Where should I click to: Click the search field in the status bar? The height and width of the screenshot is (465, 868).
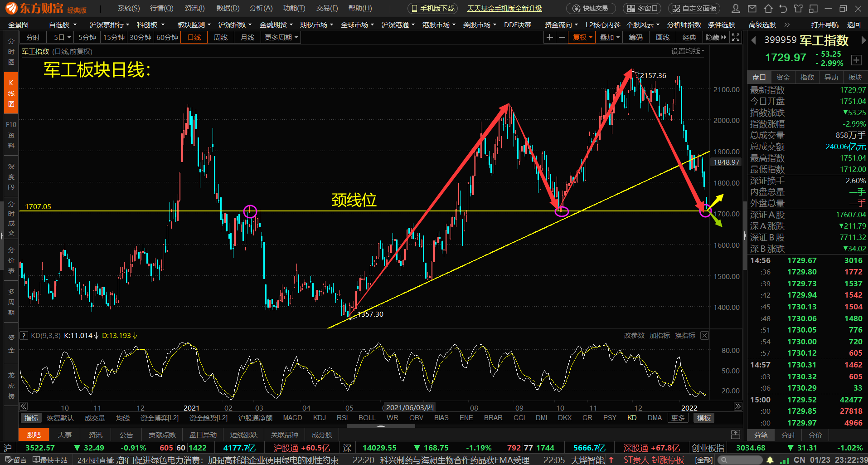[x=741, y=460]
